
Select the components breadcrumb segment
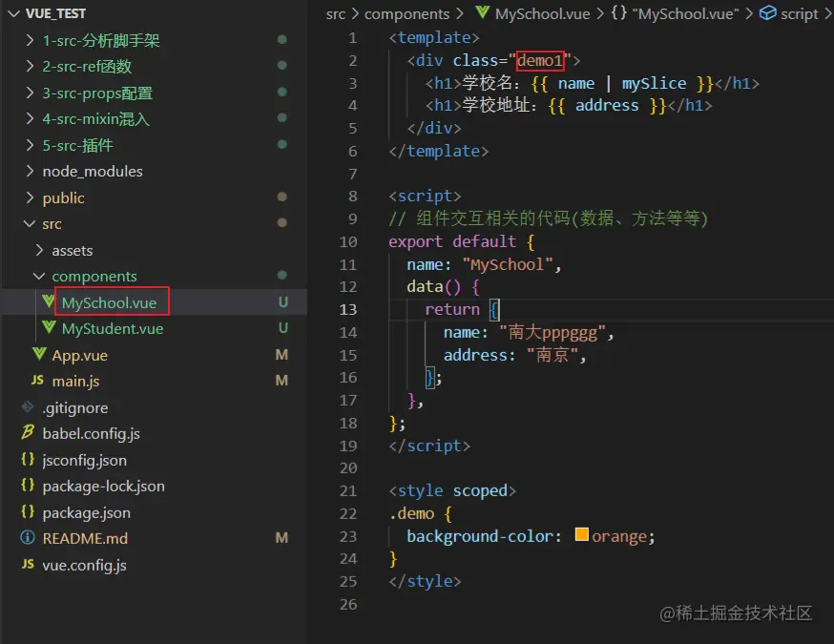click(x=407, y=13)
